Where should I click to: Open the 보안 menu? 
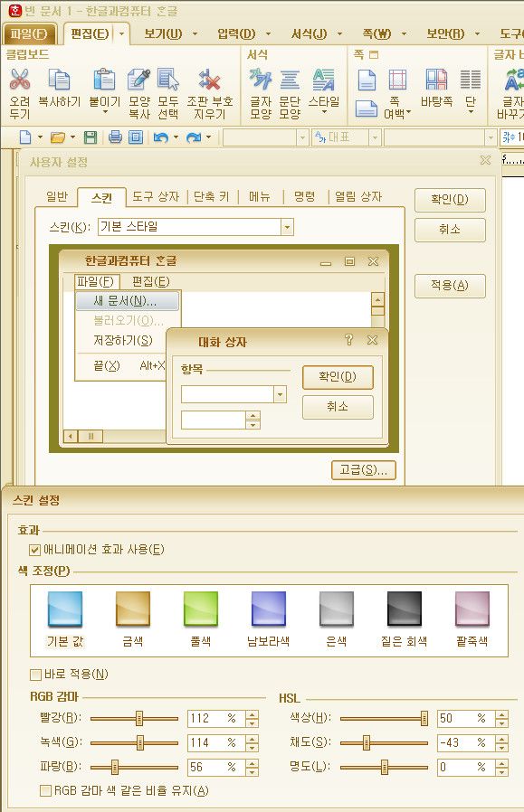tap(445, 34)
